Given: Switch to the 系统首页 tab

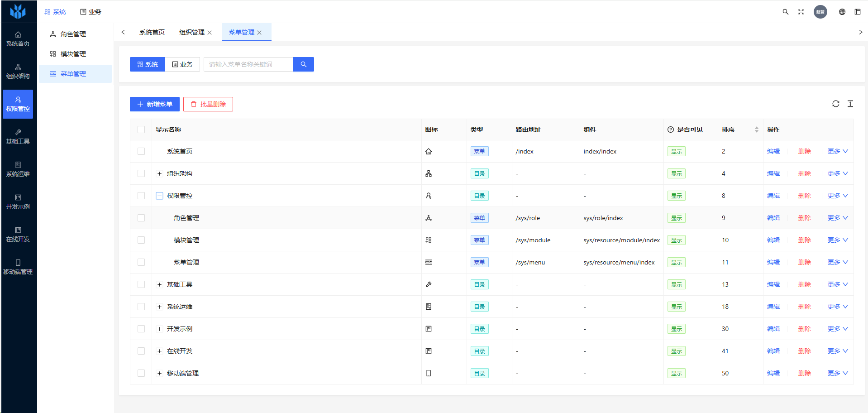Looking at the screenshot, I should pos(152,32).
